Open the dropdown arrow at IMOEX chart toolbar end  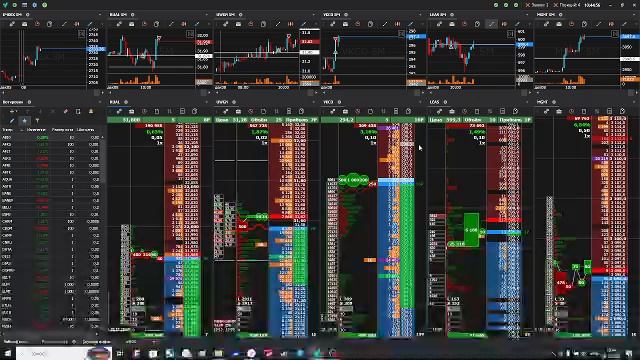click(102, 24)
